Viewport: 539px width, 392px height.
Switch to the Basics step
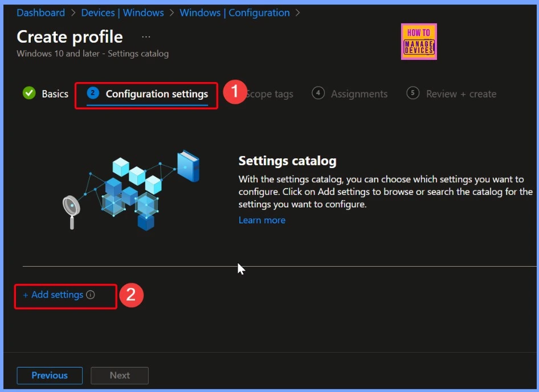[x=55, y=94]
